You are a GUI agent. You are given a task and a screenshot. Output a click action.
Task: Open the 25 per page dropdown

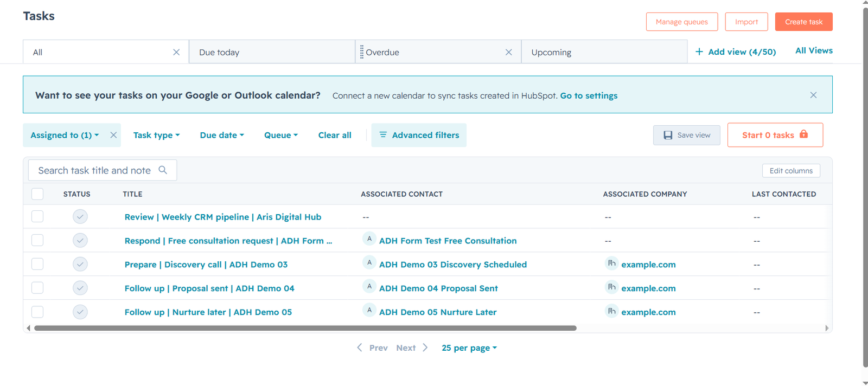click(469, 348)
